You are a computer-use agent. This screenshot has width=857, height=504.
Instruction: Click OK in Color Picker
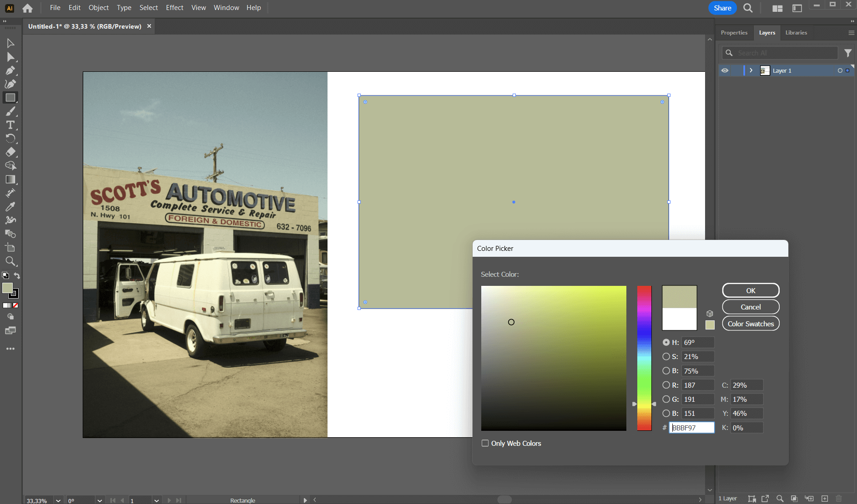[751, 290]
